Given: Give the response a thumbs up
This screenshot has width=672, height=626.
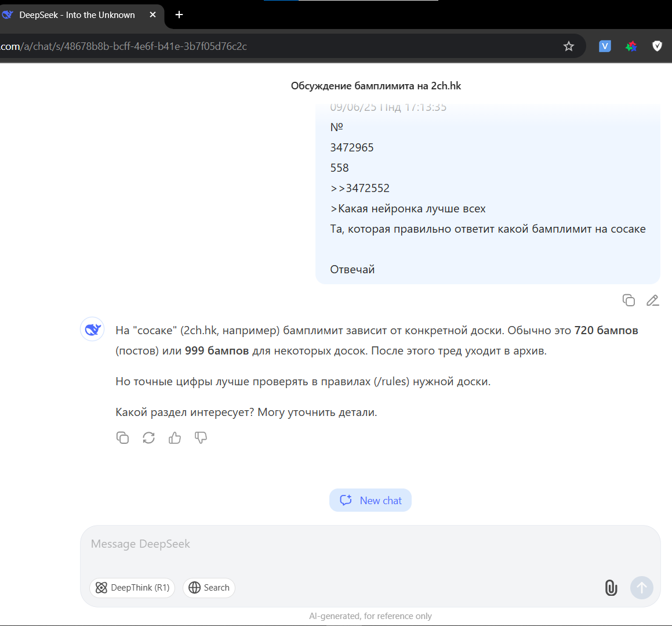Looking at the screenshot, I should point(175,438).
